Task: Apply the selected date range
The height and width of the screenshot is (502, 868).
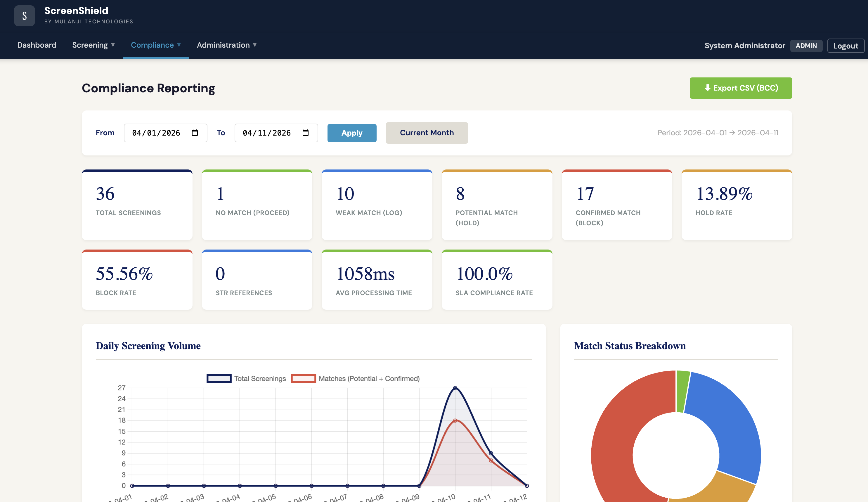Action: pos(352,133)
